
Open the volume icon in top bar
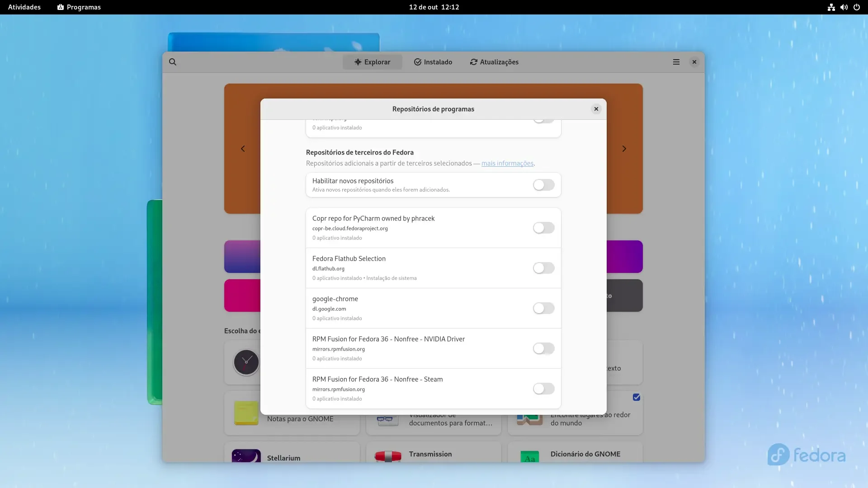tap(844, 7)
